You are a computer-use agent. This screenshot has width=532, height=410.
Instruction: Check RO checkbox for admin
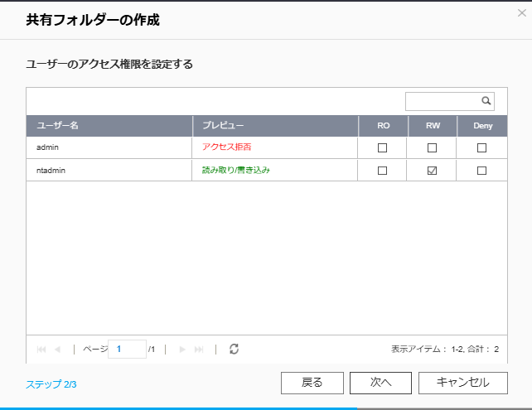coord(382,148)
